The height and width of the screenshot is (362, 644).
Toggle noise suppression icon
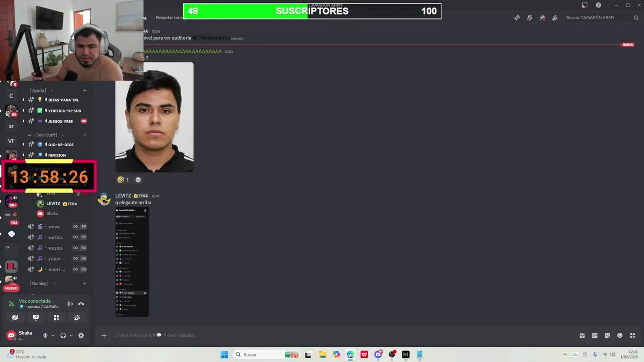click(69, 304)
